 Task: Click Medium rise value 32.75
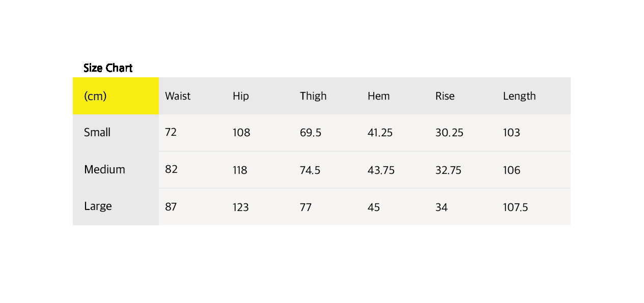pos(448,170)
